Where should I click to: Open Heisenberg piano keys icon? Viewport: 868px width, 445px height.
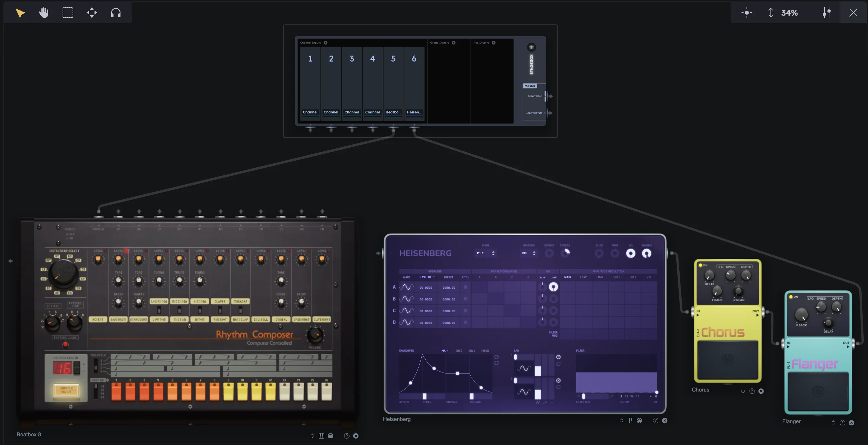pyautogui.click(x=630, y=420)
